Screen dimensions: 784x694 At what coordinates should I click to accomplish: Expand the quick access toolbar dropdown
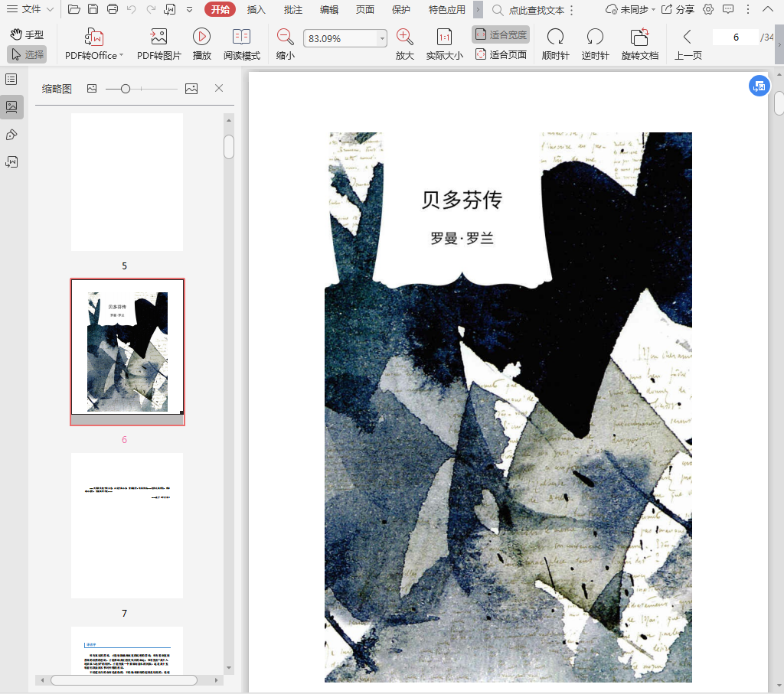click(190, 9)
